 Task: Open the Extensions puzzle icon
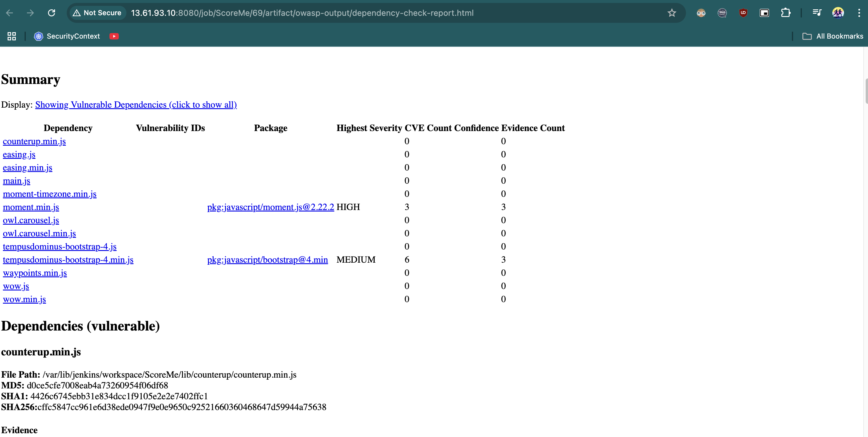[x=785, y=13]
